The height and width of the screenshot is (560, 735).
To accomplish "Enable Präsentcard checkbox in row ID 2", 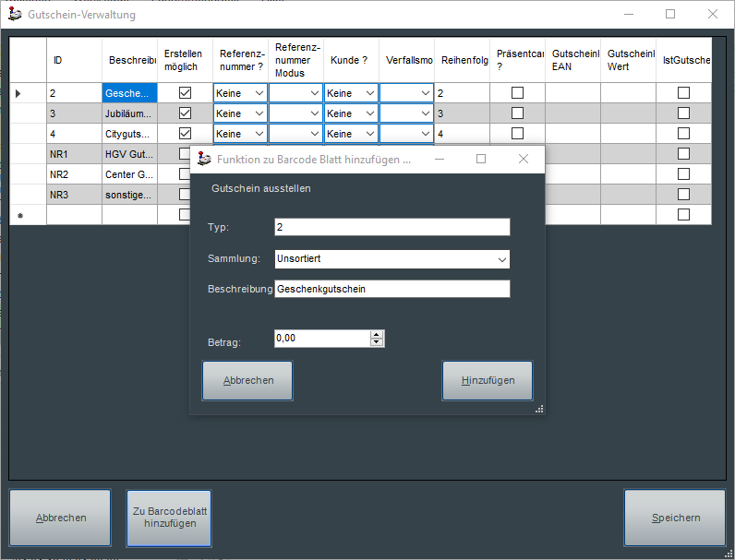I will [517, 93].
